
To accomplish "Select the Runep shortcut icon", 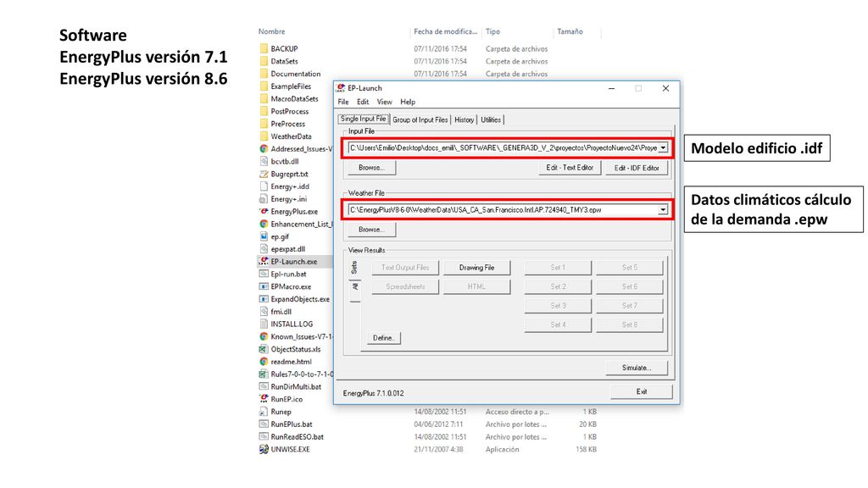I will point(264,412).
